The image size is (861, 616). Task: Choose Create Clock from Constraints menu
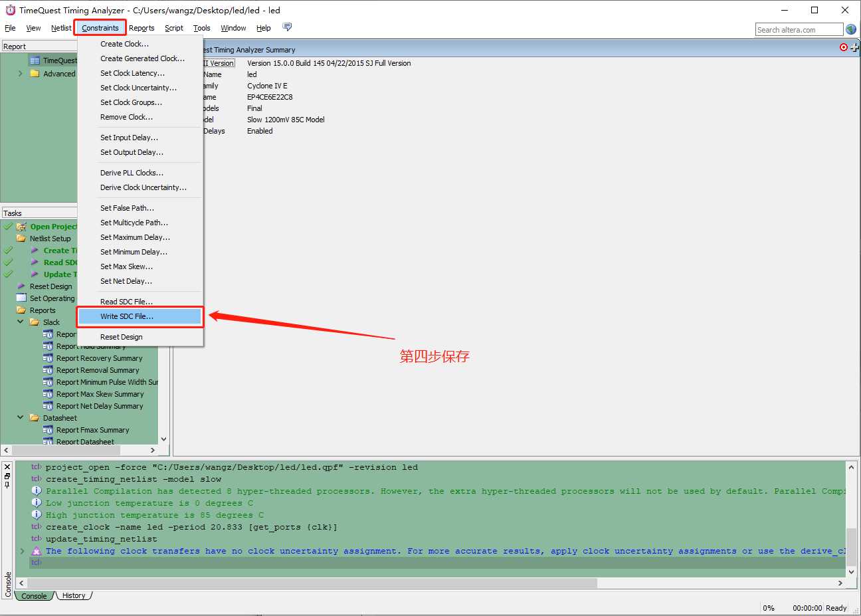140,44
